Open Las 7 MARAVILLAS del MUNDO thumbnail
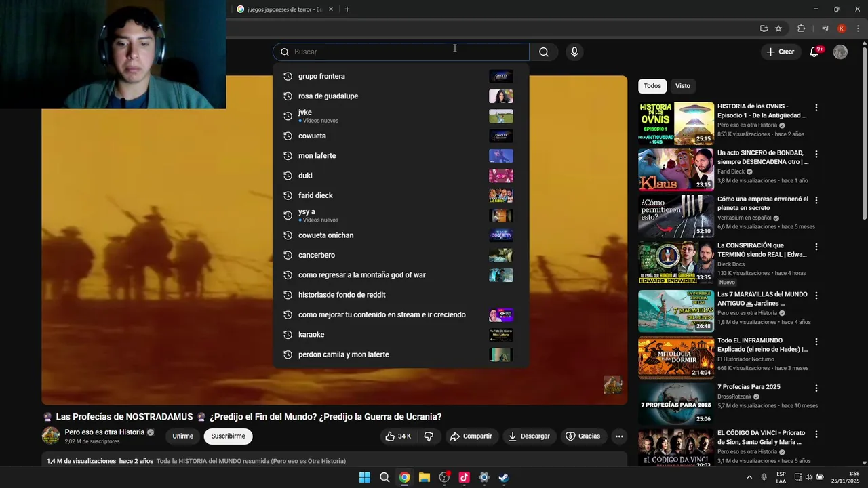Screen dimensions: 868x488 click(x=676, y=312)
